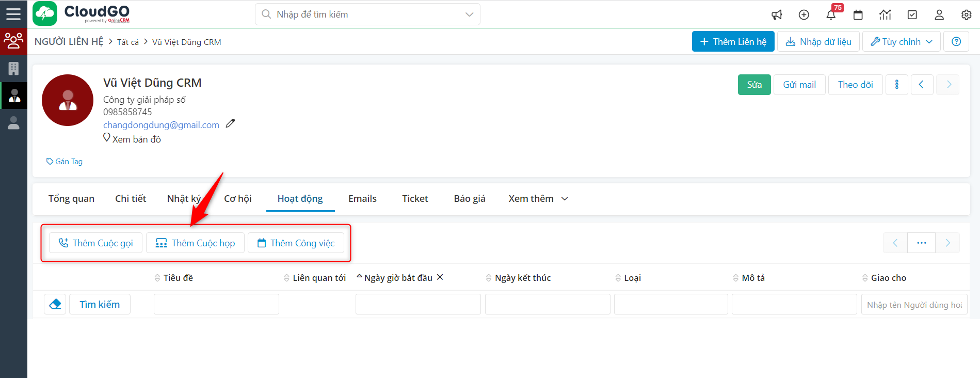This screenshot has height=378, width=980.
Task: Switch to the Ticket tab
Action: (415, 199)
